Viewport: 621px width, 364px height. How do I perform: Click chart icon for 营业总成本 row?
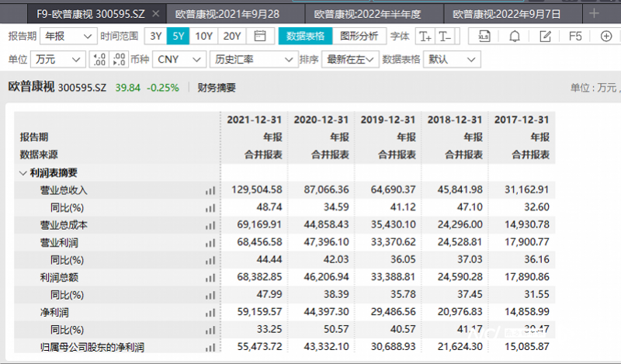click(x=210, y=225)
